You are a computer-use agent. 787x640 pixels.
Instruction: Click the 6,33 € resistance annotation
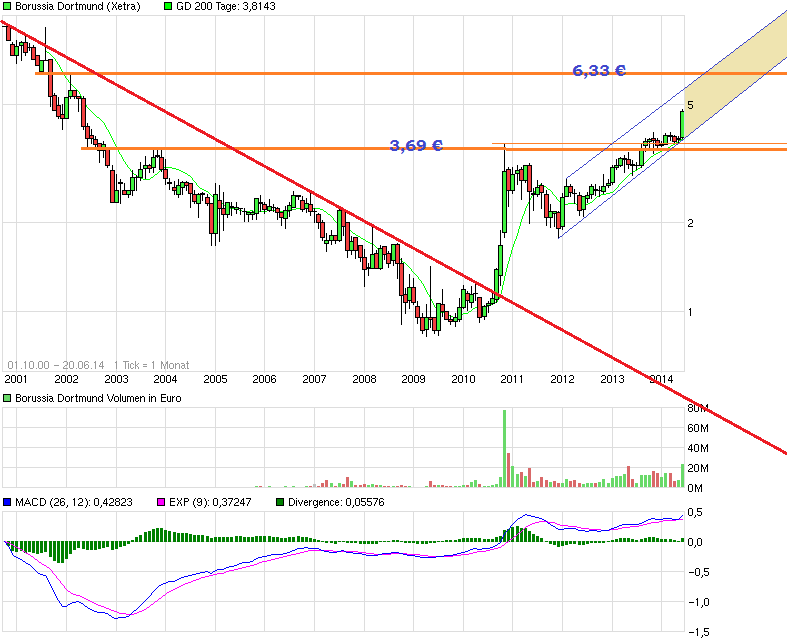pyautogui.click(x=599, y=71)
